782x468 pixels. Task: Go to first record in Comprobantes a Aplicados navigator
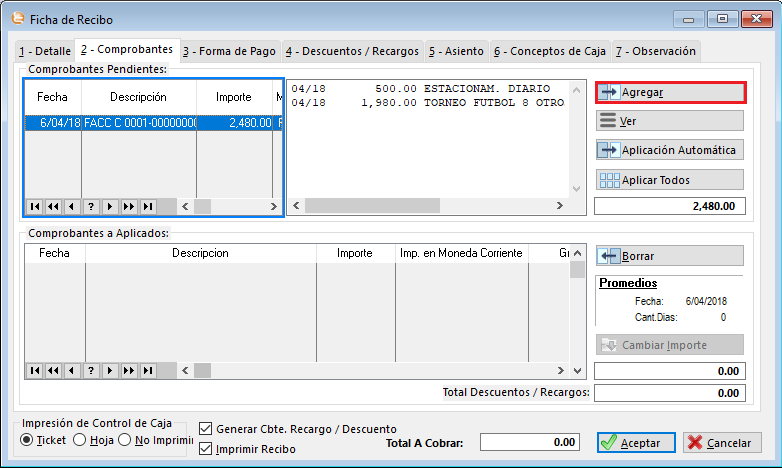point(34,370)
